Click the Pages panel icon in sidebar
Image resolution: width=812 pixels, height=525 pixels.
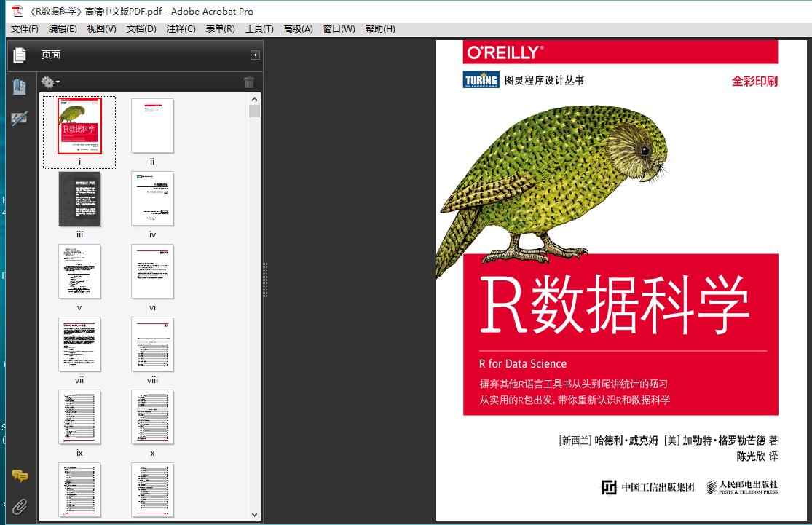point(20,55)
